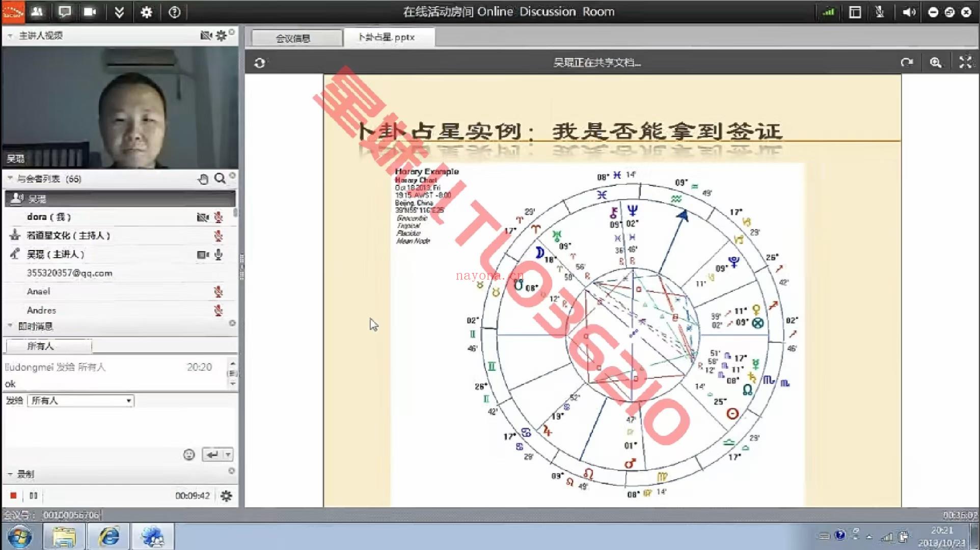Enter fullscreen for the shared document
This screenshot has width=980, height=550.
coord(965,62)
